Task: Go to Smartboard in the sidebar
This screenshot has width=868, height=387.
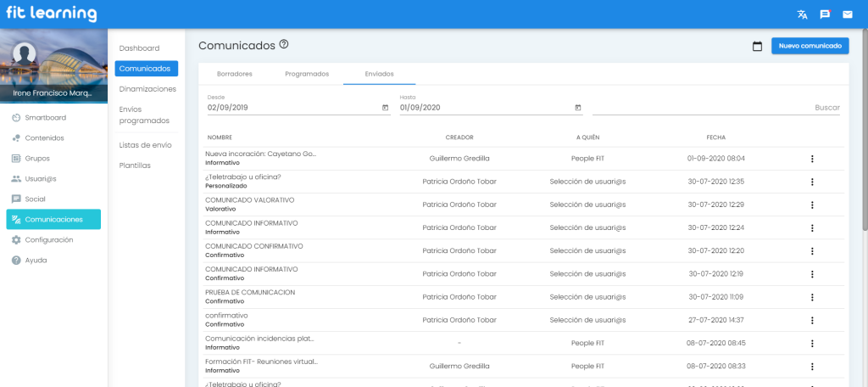Action: point(45,117)
